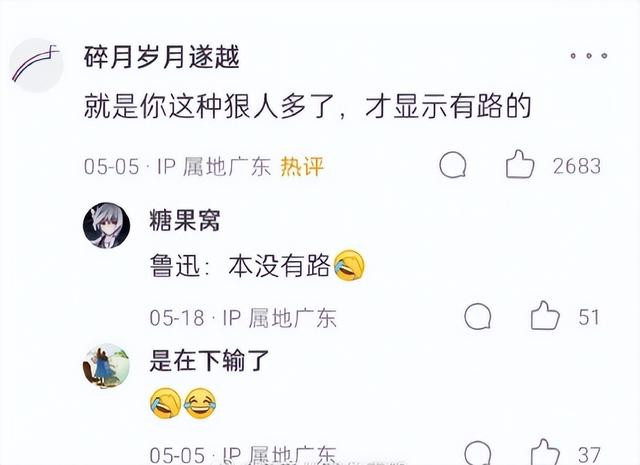Visit the 碎月岁月遂越 username link
The image size is (640, 465).
pyautogui.click(x=161, y=57)
